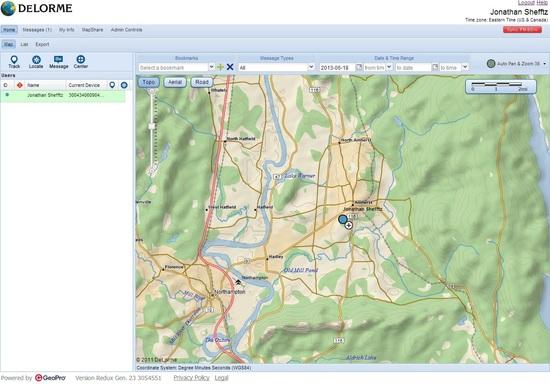Click the Name column header
Screen dimensions: 550x384
[34, 85]
